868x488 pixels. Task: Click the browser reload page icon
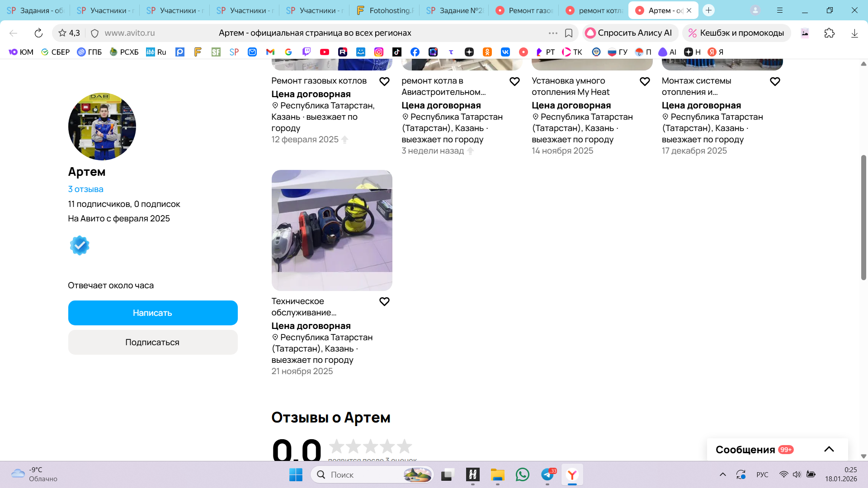point(38,33)
